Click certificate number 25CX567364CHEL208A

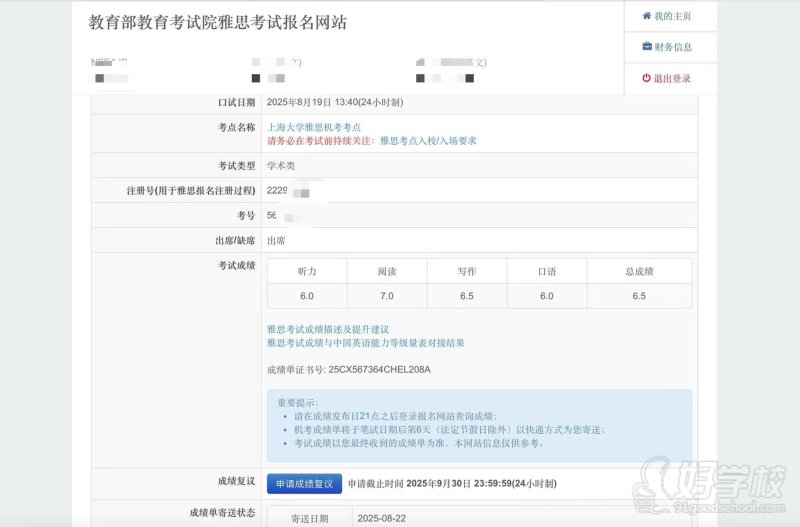pos(379,369)
